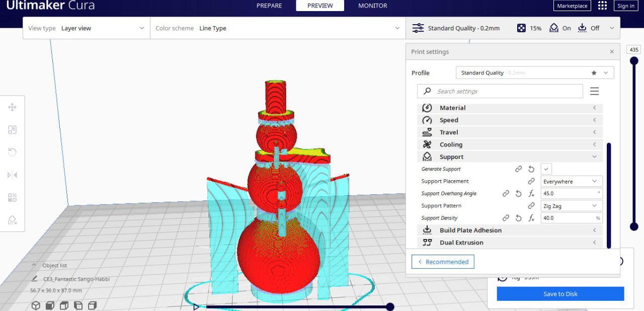Open the application grid icon
Viewport: 644px width, 311px height.
(602, 6)
